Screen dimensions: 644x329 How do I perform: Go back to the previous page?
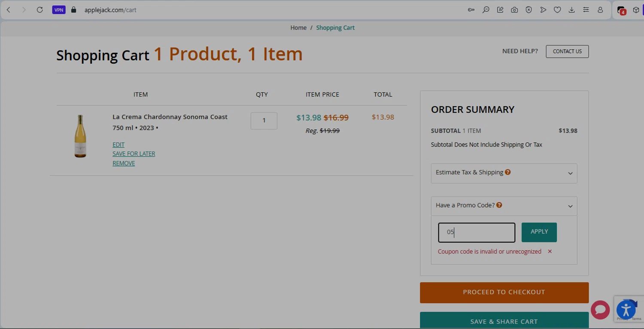(x=9, y=10)
